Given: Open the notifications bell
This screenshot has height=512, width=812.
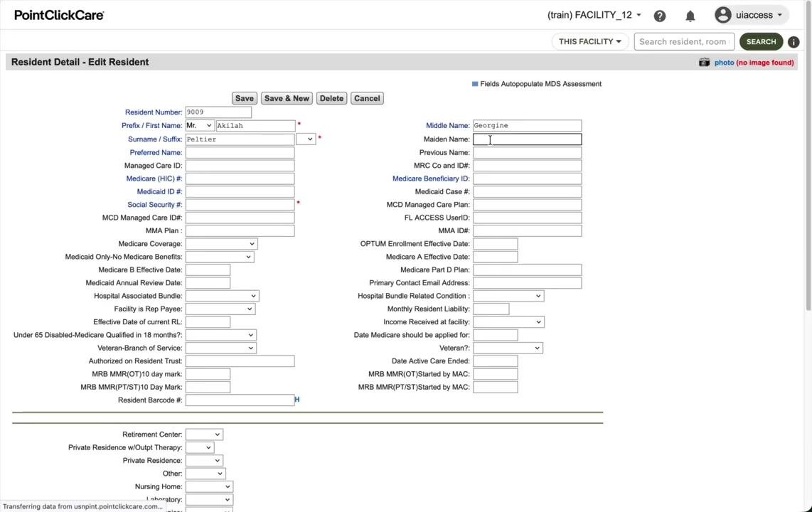Looking at the screenshot, I should [690, 16].
